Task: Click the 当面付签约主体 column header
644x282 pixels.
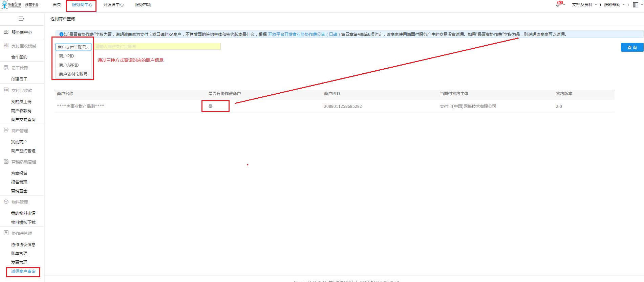Action: point(454,94)
